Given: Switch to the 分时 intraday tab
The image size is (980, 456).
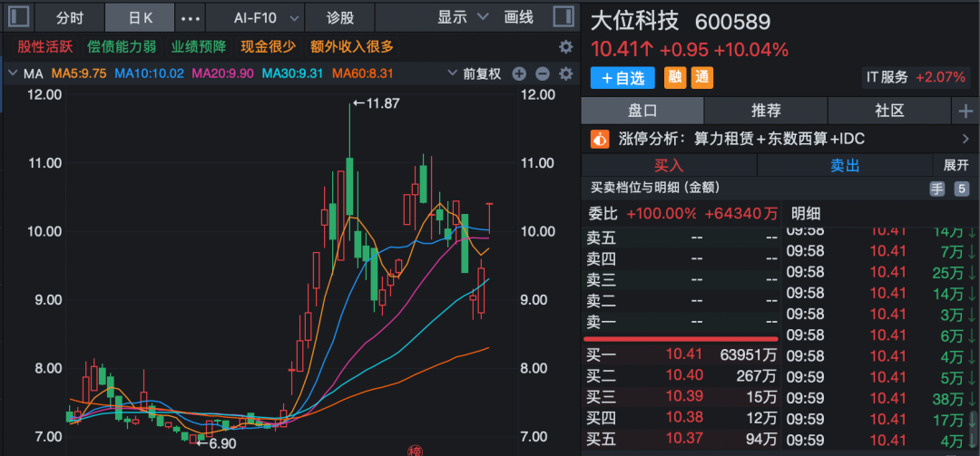Looking at the screenshot, I should 69,17.
